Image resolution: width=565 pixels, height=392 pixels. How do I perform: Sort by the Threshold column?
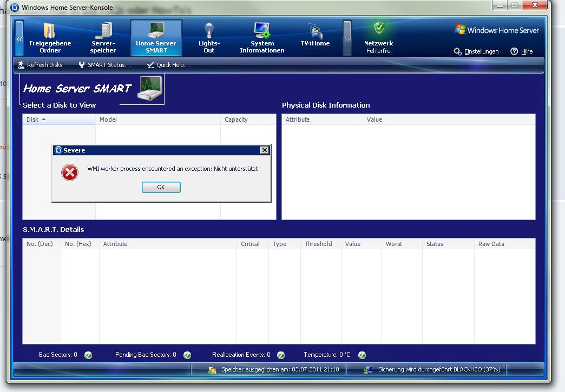pos(321,244)
